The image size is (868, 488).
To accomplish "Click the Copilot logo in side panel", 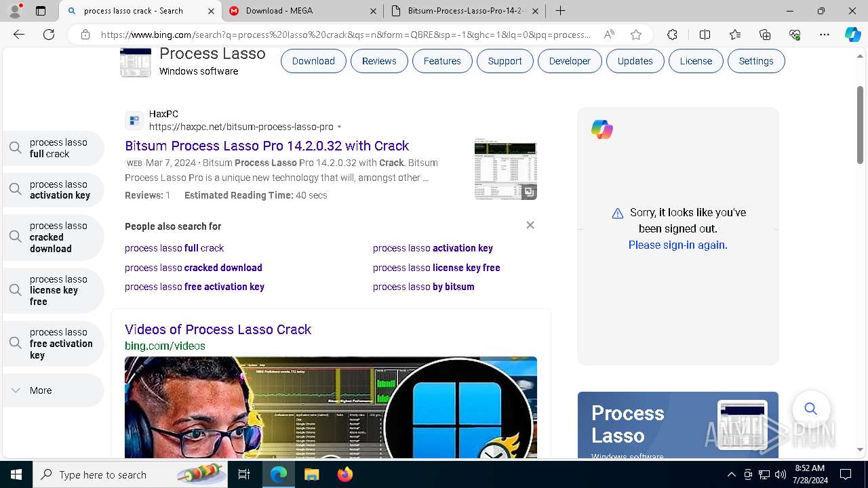I will [602, 129].
